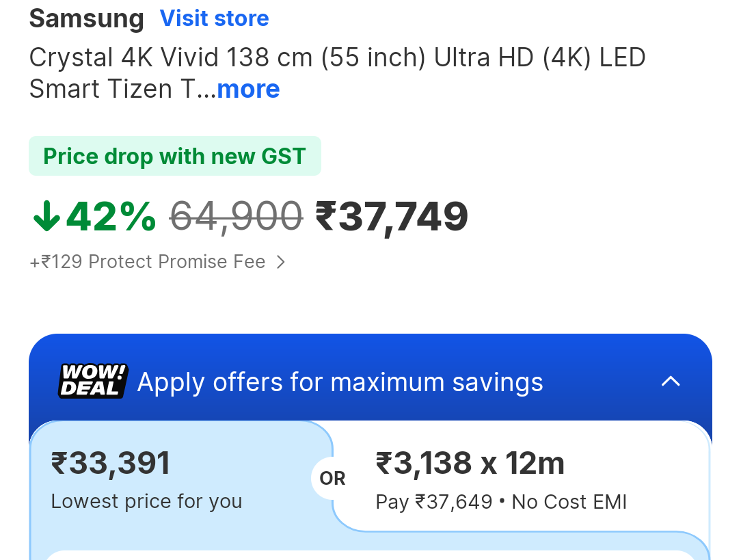The width and height of the screenshot is (741, 560).
Task: Click the "Price drop with new GST" badge
Action: (174, 157)
